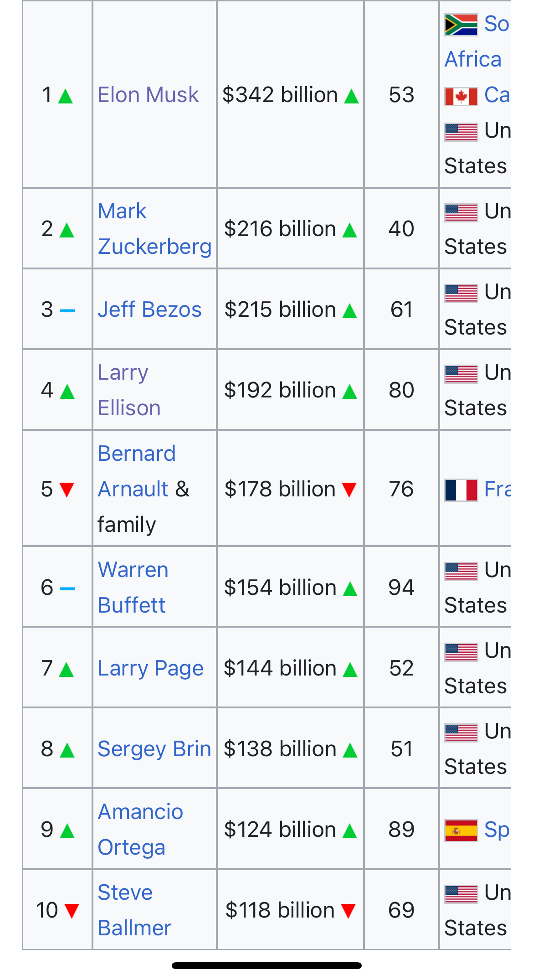Screen dimensions: 533x980
Task: Visit the Sergey Brin link
Action: [154, 749]
